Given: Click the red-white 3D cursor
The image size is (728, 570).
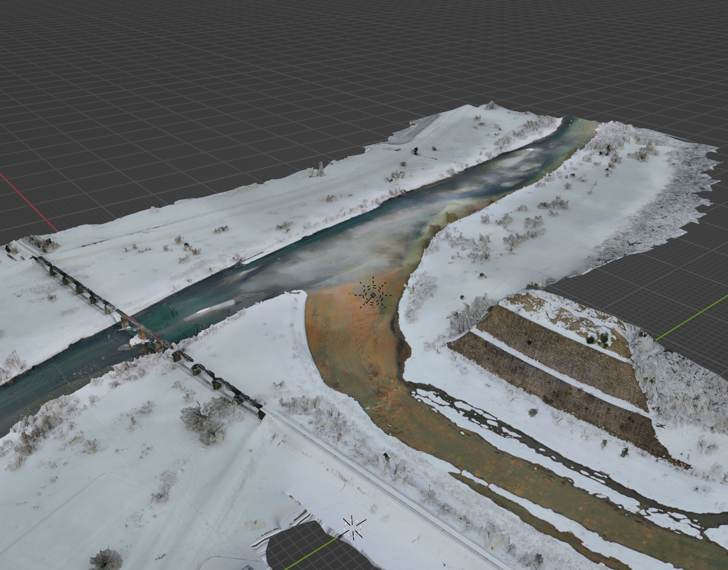Looking at the screenshot, I should tap(354, 528).
